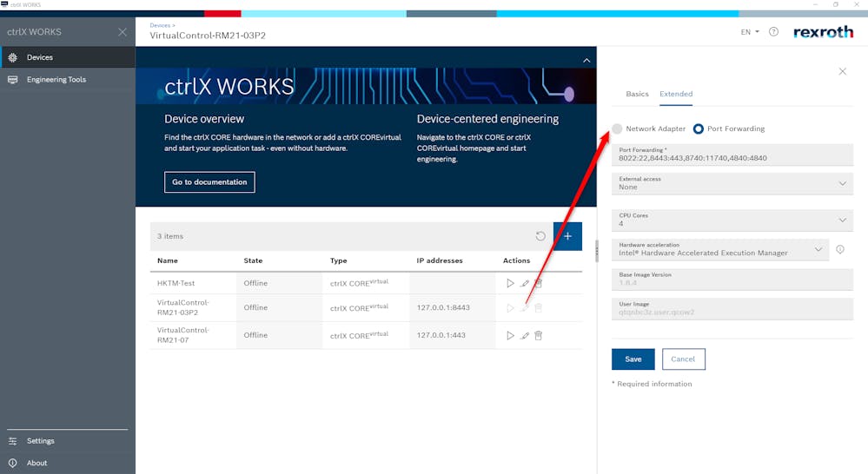Sort by the State column header
Image resolution: width=868 pixels, height=474 pixels.
[x=253, y=260]
